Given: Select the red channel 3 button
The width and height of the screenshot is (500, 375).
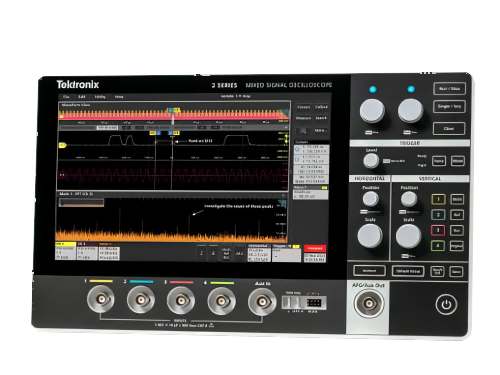Looking at the screenshot, I should coord(438,230).
